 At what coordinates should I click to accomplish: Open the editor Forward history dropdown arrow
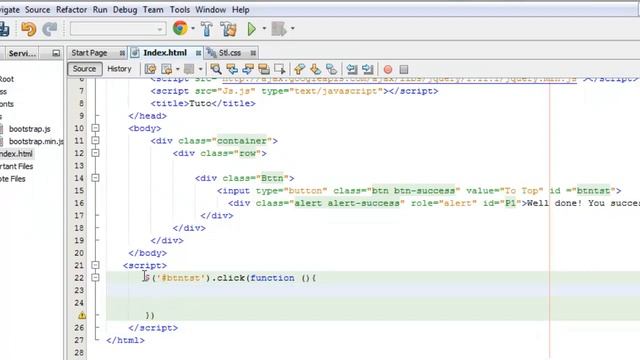pyautogui.click(x=200, y=69)
